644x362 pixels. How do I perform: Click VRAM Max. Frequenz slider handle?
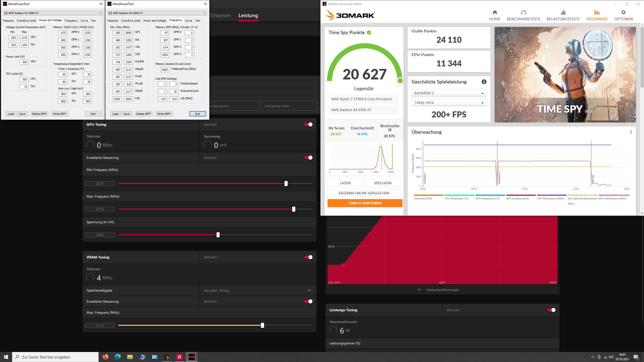point(262,325)
